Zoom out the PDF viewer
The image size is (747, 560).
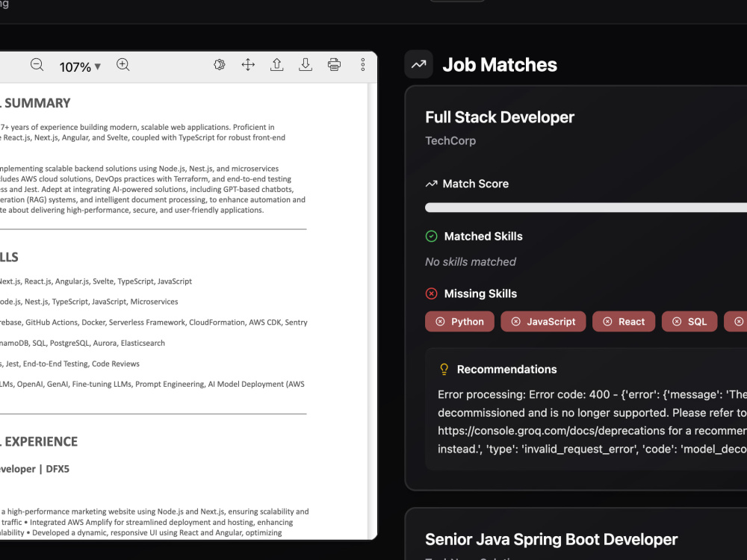pyautogui.click(x=37, y=65)
